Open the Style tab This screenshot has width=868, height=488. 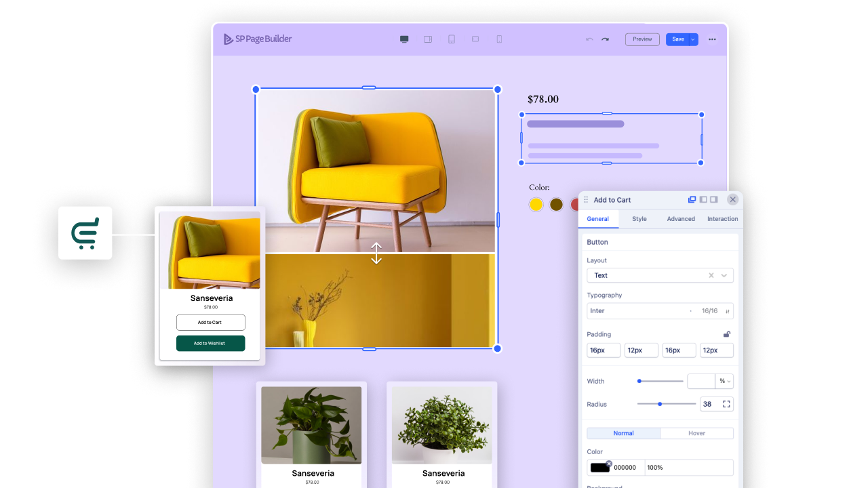coord(639,219)
